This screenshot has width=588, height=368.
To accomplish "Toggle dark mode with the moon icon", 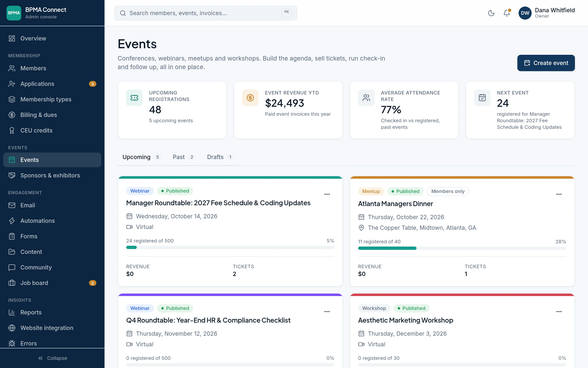I will (491, 13).
